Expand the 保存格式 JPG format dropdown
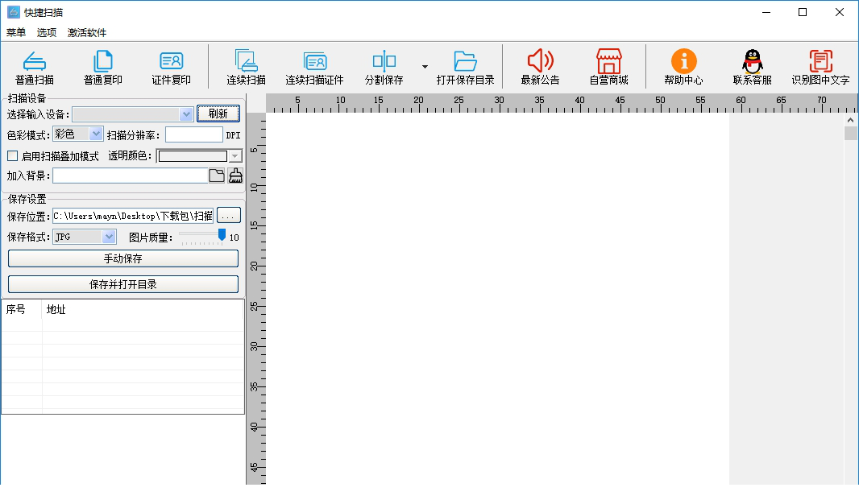 pyautogui.click(x=110, y=237)
